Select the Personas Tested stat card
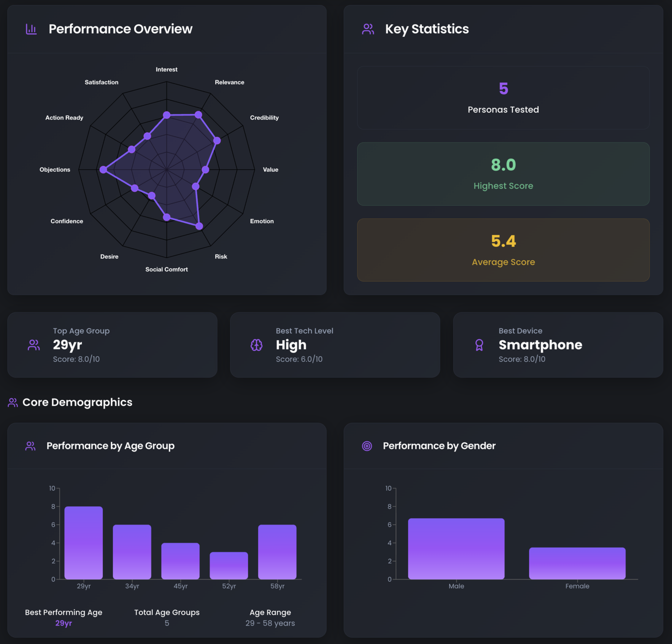 tap(503, 98)
